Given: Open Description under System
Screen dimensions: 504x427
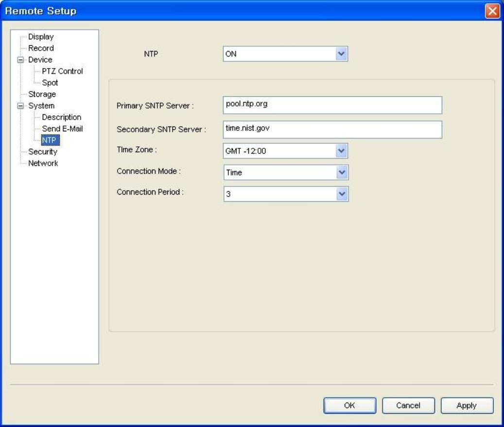Looking at the screenshot, I should click(61, 117).
